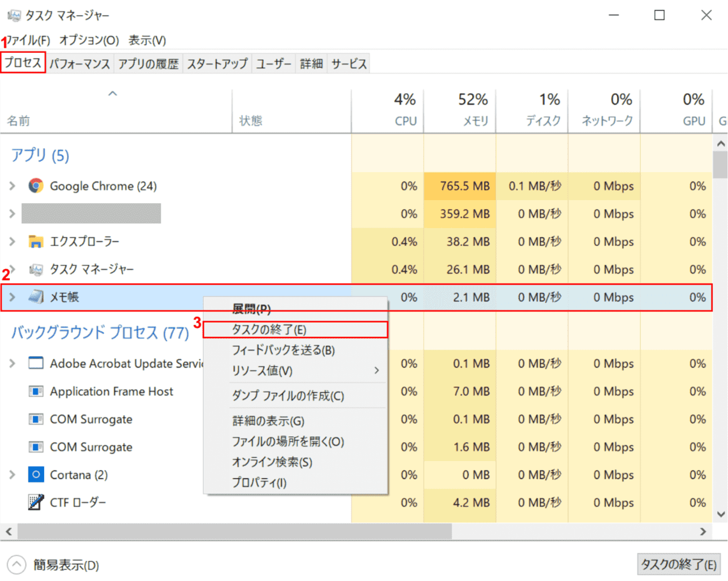Image resolution: width=728 pixels, height=581 pixels.
Task: Choose オンライン検索(S) in the context menu
Action: [x=295, y=462]
